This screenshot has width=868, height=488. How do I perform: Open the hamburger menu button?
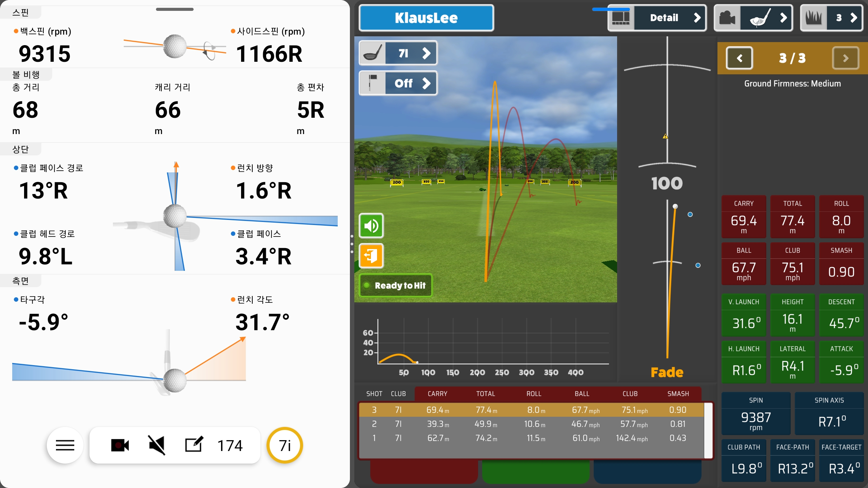(x=65, y=445)
